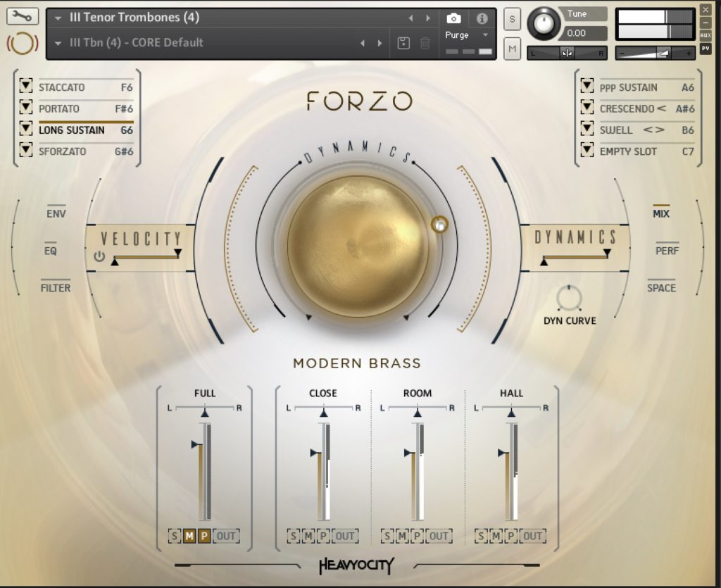Open the snapshot dropdown for III Tbn CORE Default
This screenshot has width=721, height=588.
click(58, 43)
